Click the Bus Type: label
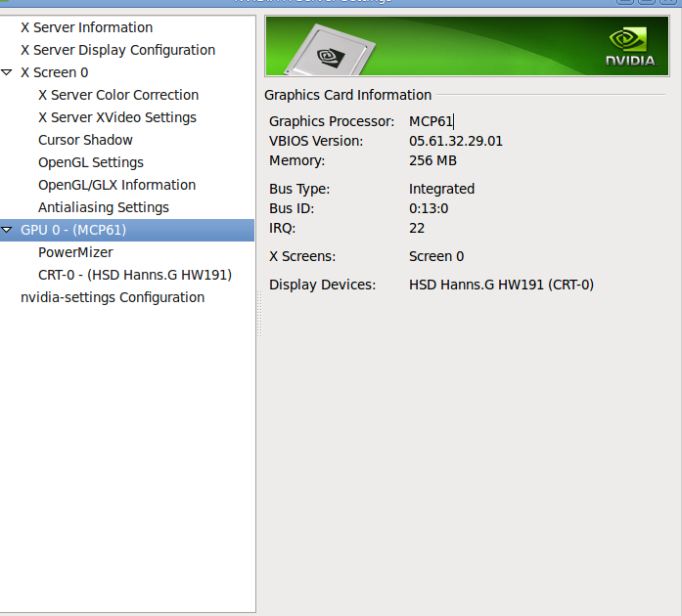Screen dimensions: 682x616 [299, 189]
